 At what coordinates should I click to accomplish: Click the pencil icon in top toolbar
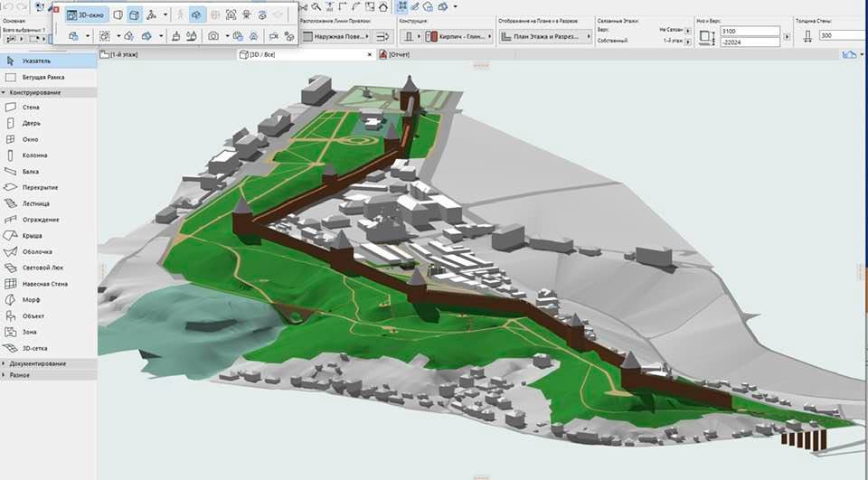tap(415, 6)
